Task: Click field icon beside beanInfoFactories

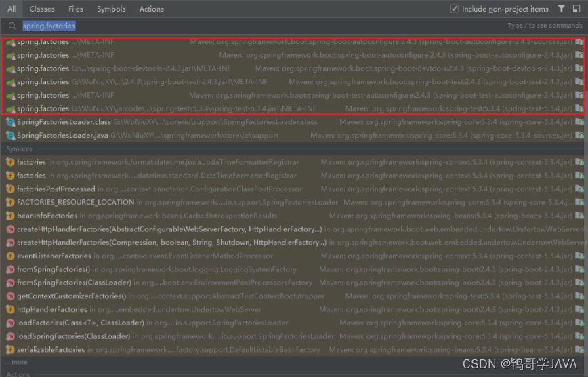Action: 11,216
